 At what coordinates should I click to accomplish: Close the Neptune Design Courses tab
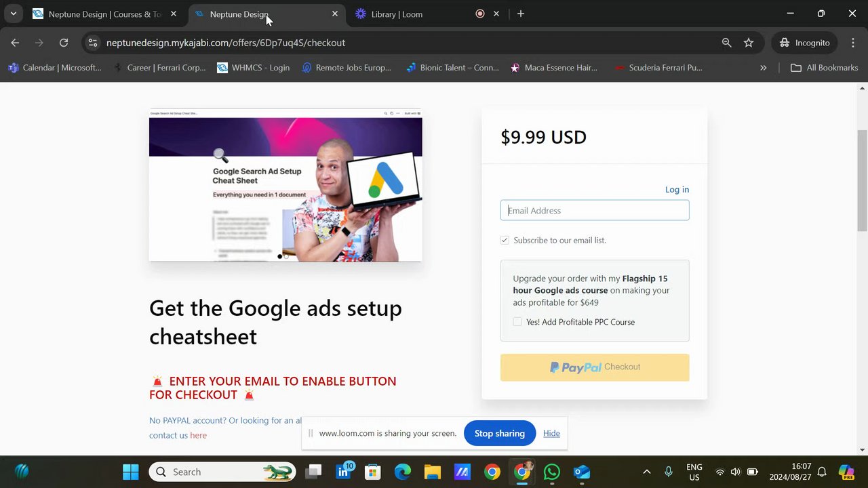pos(174,14)
